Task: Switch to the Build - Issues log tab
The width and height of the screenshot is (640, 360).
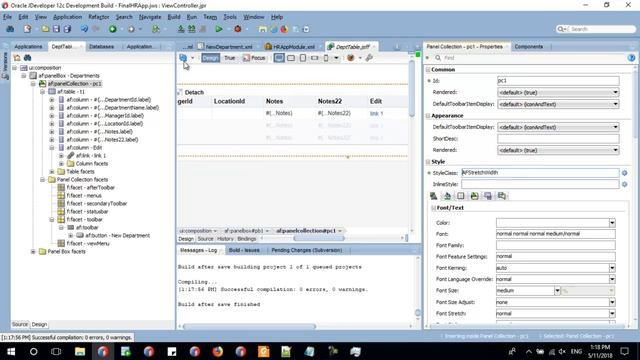Action: click(244, 250)
